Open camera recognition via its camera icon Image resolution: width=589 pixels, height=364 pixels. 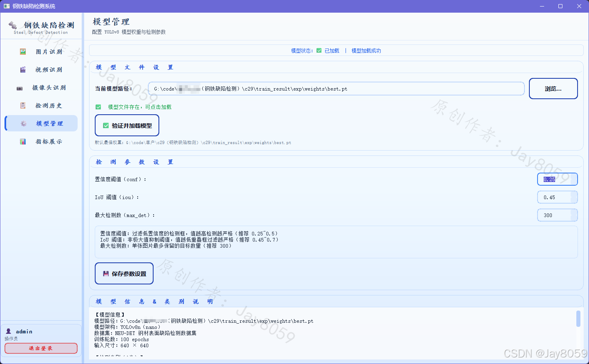tap(20, 88)
